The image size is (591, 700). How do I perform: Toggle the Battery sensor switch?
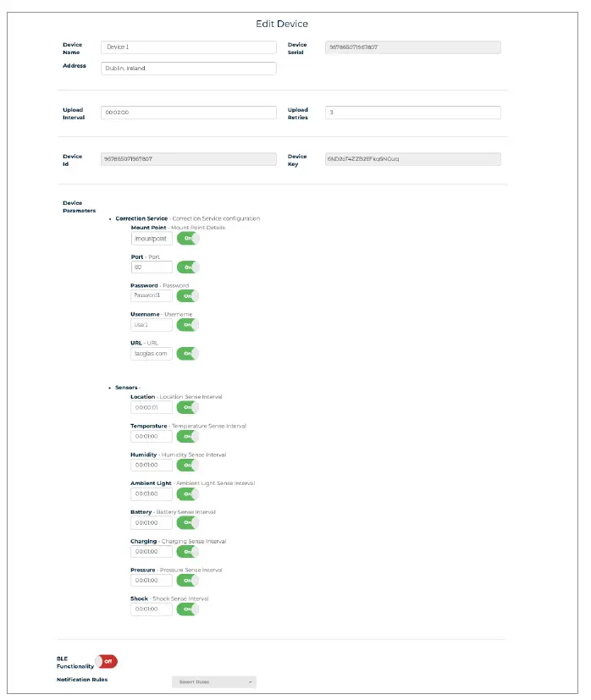tap(187, 522)
